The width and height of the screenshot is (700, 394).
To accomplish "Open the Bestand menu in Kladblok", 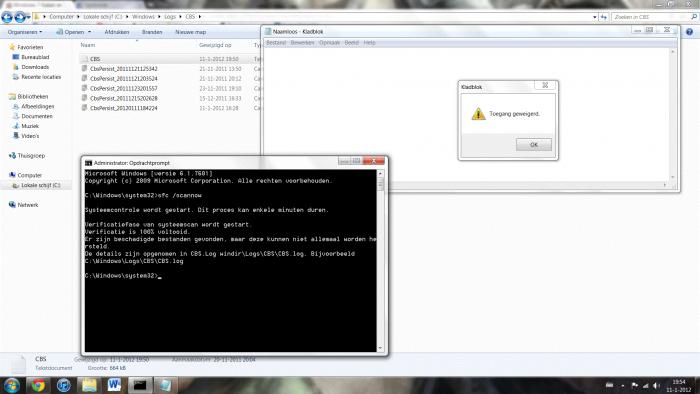I will (x=275, y=43).
